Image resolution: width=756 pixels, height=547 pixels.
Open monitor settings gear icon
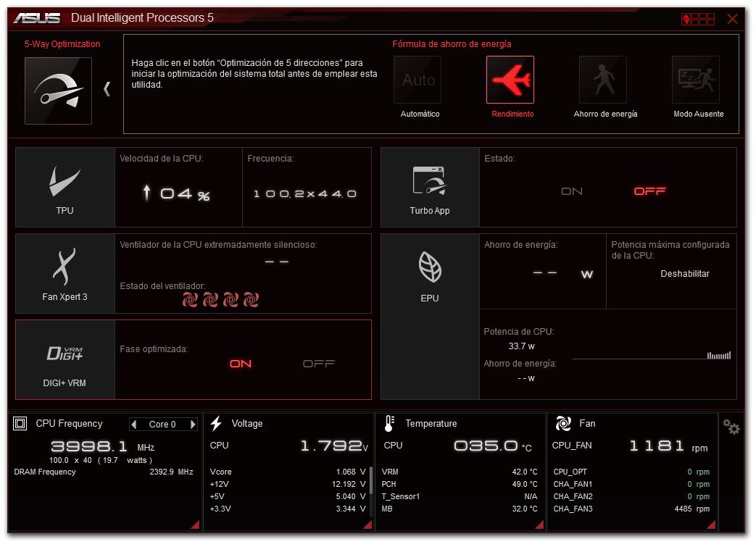[731, 427]
